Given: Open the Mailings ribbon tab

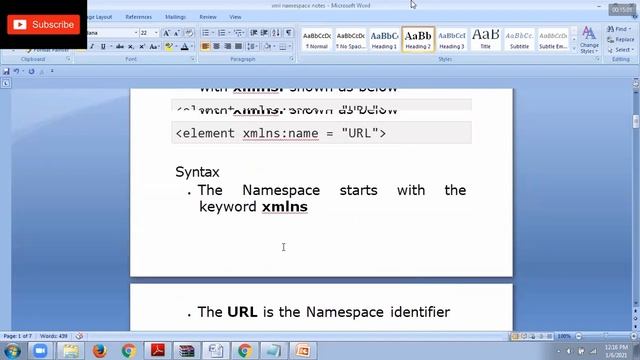Looking at the screenshot, I should [175, 17].
